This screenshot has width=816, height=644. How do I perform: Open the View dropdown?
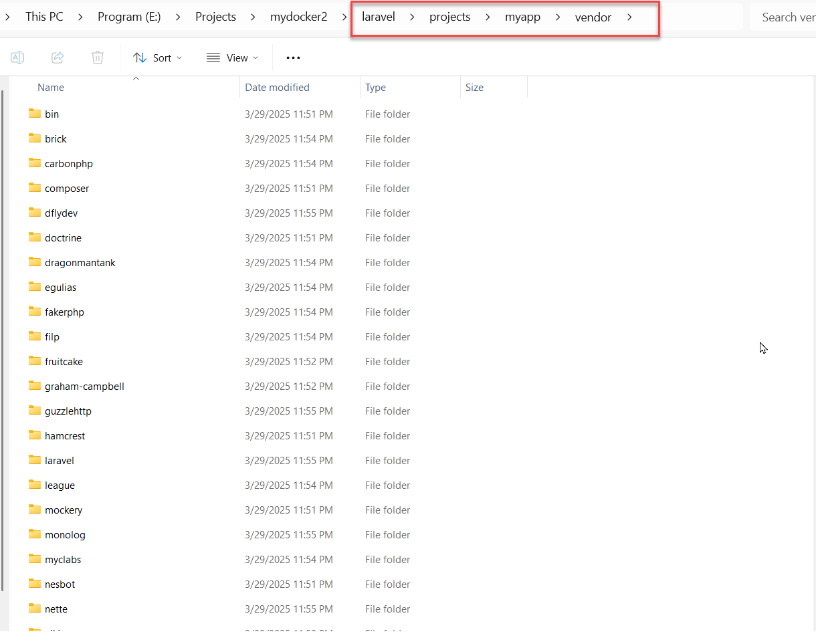231,58
